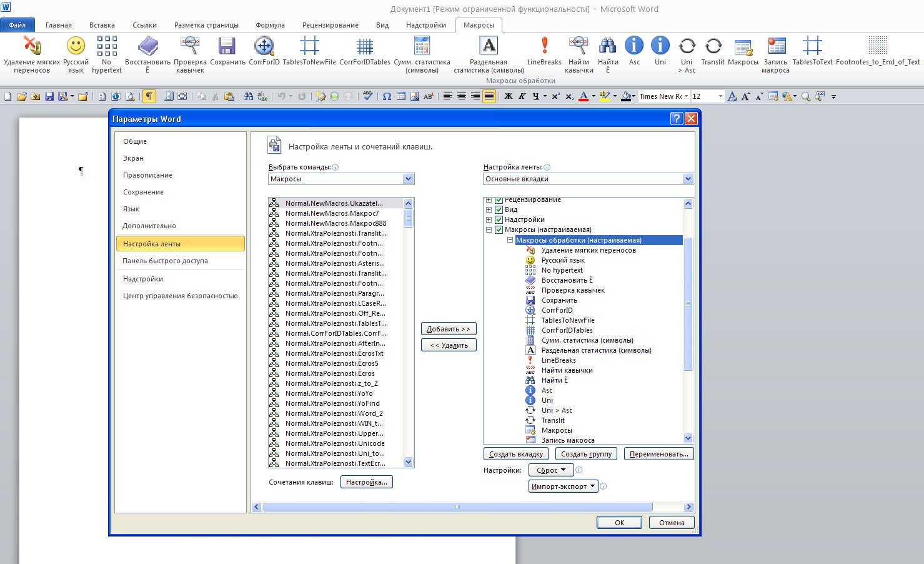Screen dimensions: 924x564
Task: Start 'Запись макроса' from the ribbon
Action: point(775,54)
